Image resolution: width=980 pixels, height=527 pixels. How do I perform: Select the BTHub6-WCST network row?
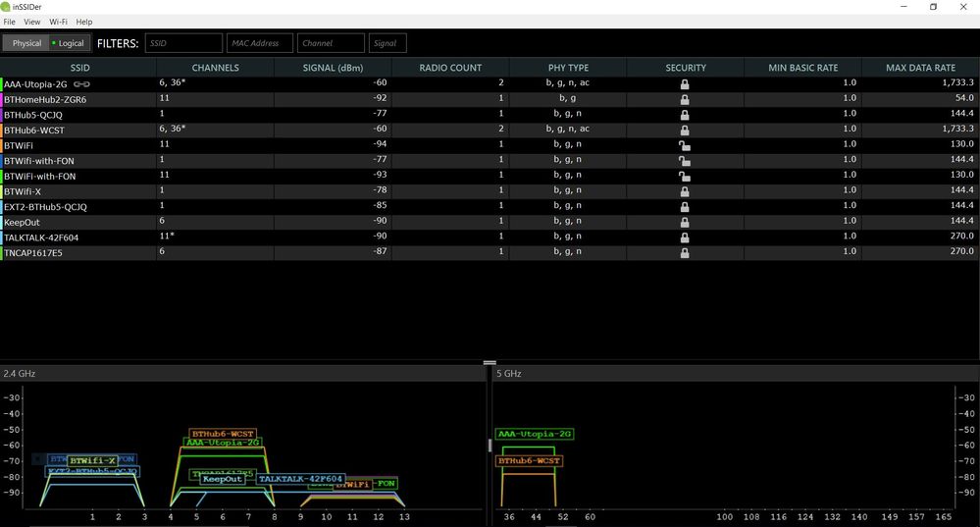pyautogui.click(x=490, y=130)
